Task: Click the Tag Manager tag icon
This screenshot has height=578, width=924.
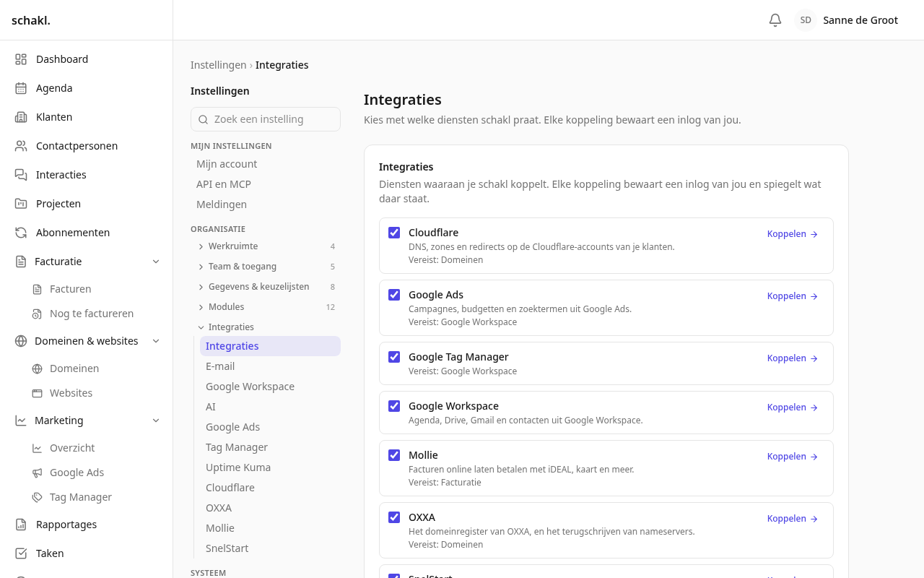Action: point(37,497)
